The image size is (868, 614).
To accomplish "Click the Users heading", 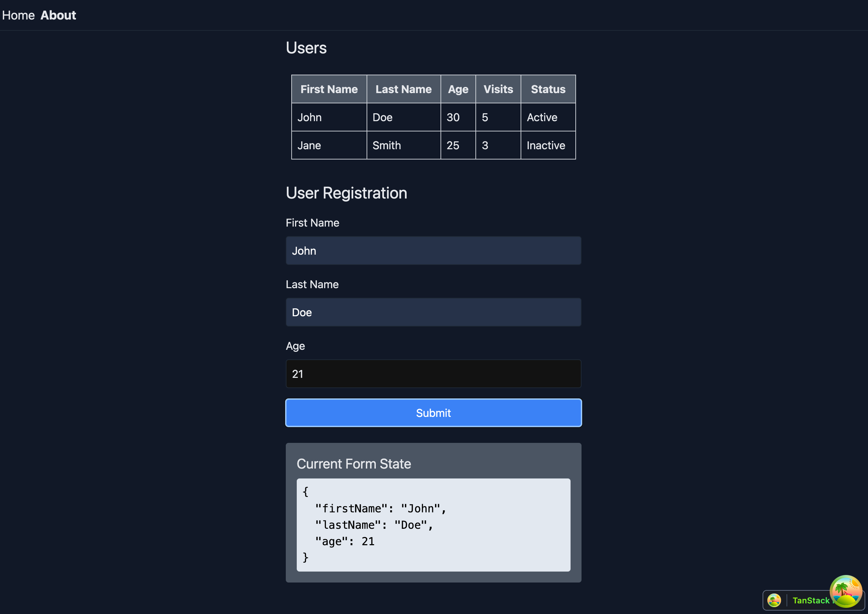I will click(306, 48).
